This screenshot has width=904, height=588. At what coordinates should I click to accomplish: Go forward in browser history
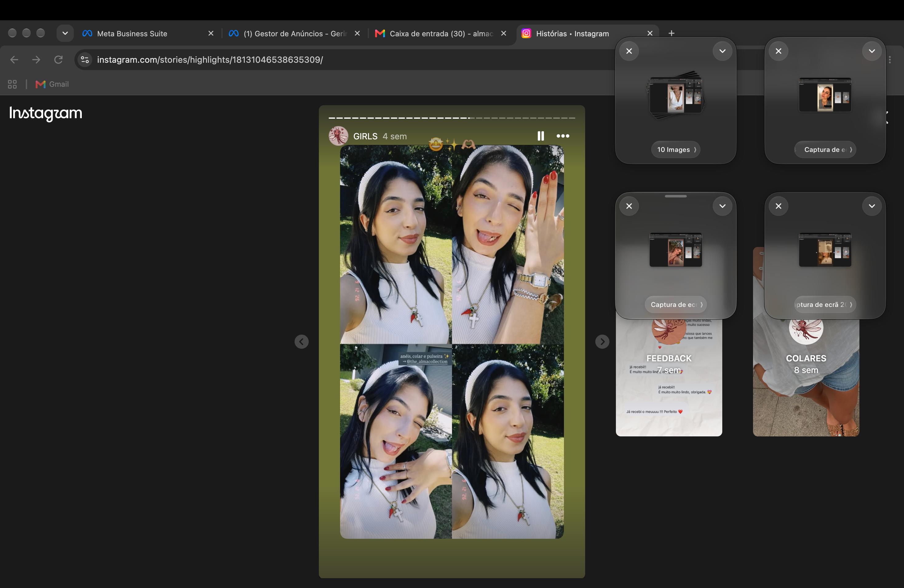coord(36,60)
